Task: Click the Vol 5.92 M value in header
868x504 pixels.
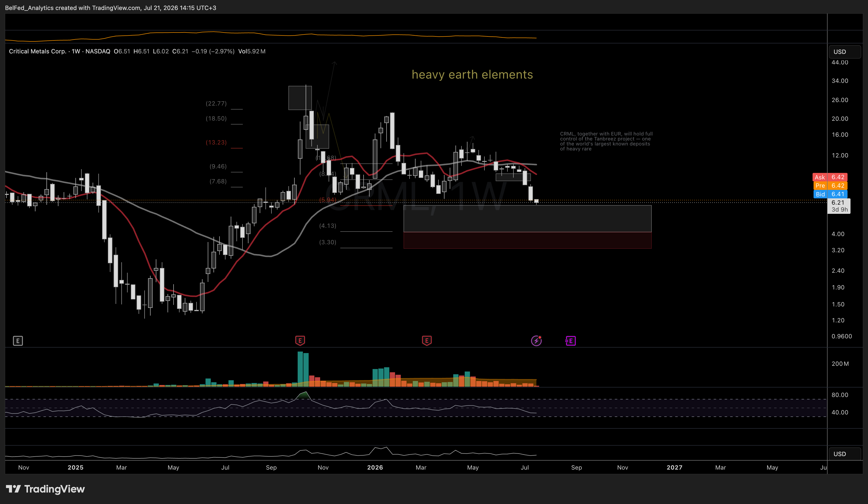Action: (x=252, y=51)
